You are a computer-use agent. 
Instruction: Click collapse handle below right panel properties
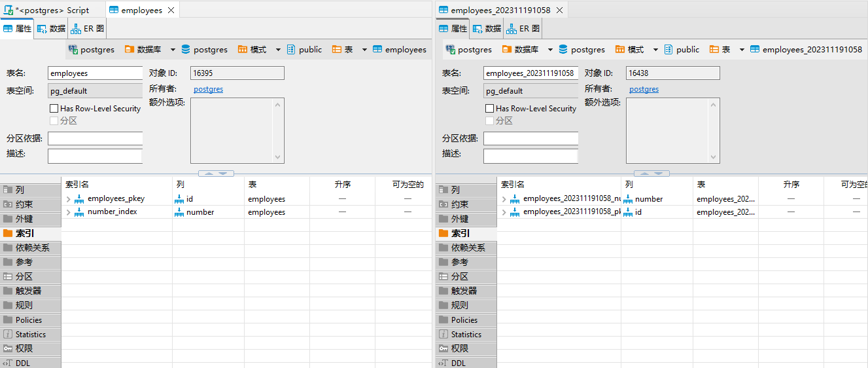pos(651,174)
